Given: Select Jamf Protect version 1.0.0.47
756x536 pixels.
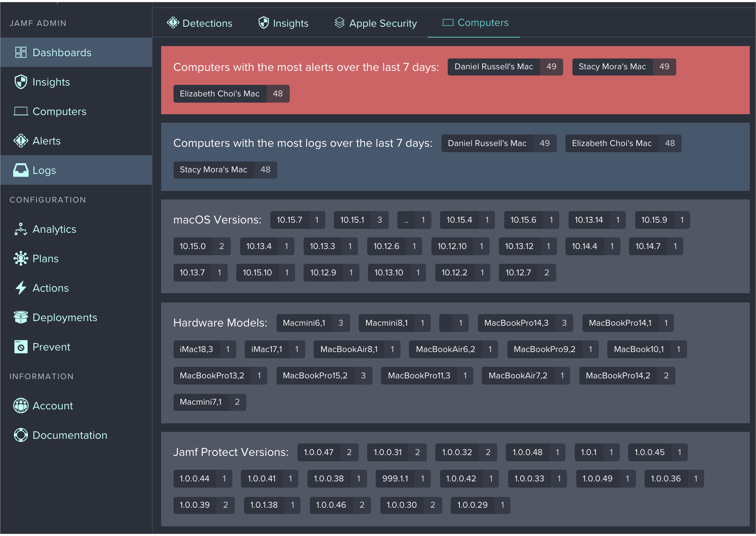Looking at the screenshot, I should (x=328, y=452).
